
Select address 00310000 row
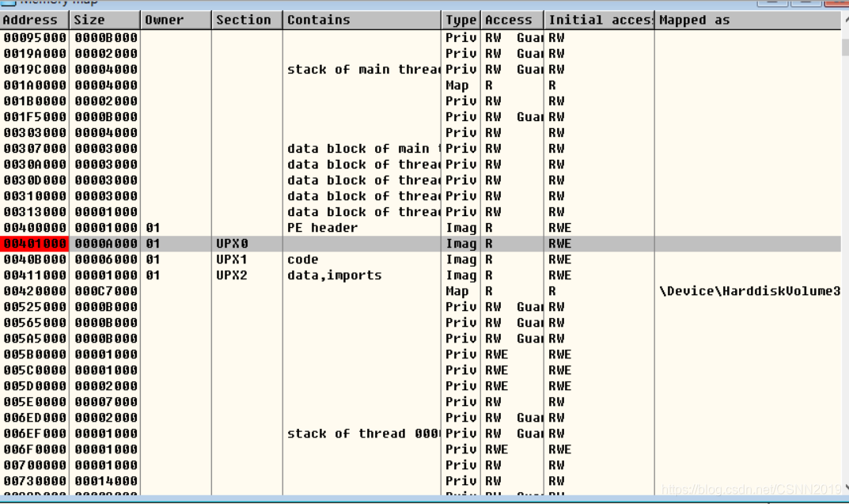point(421,196)
